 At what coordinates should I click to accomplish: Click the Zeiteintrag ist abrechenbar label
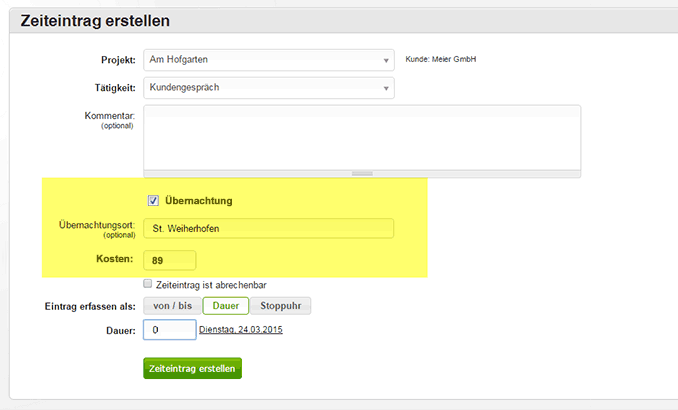(x=211, y=285)
